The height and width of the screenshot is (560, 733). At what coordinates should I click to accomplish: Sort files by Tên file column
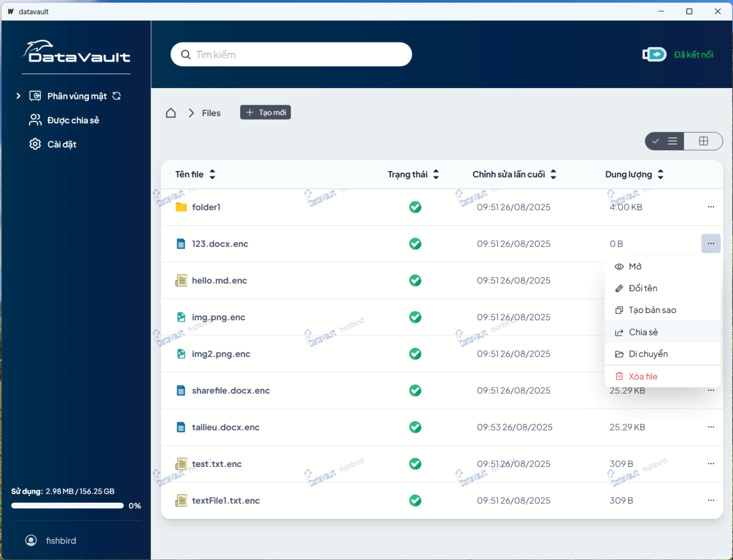pyautogui.click(x=212, y=174)
